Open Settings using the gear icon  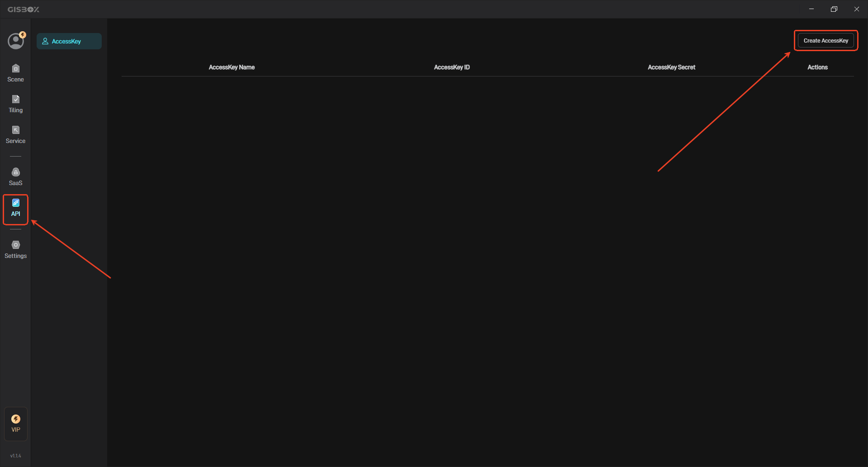(15, 248)
